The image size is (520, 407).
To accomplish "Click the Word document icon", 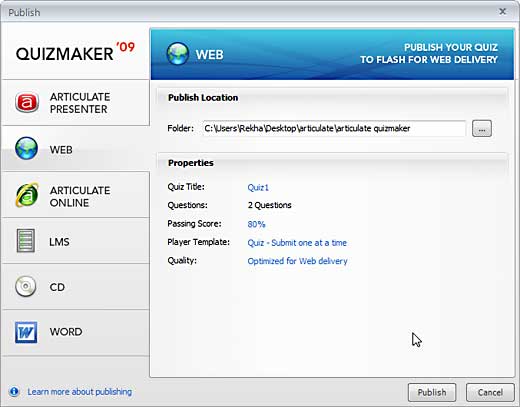I will point(26,332).
